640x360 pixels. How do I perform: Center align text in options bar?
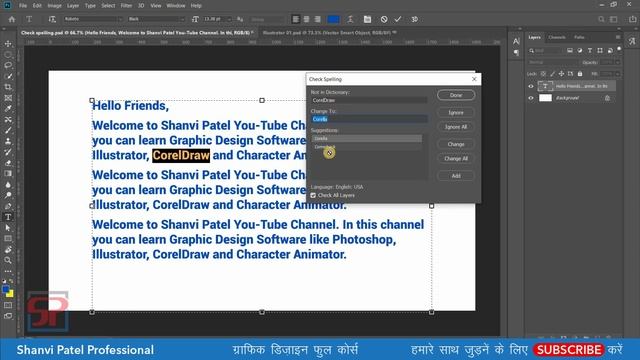point(307,19)
